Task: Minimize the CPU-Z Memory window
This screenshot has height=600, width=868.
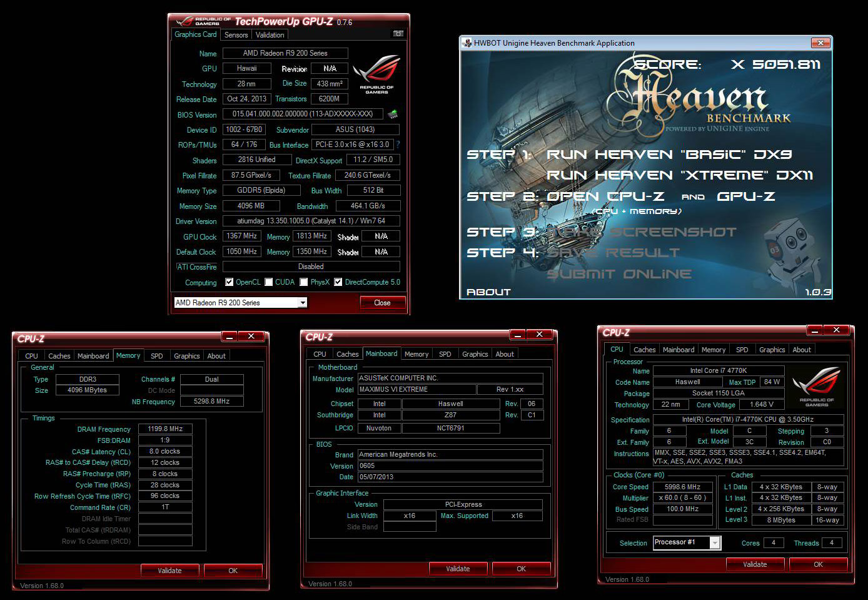Action: (x=230, y=337)
